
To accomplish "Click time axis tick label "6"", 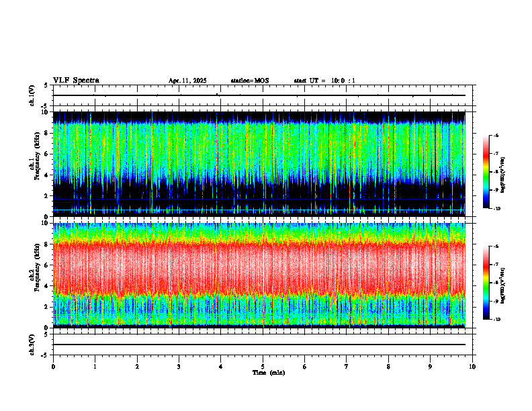I will [305, 367].
